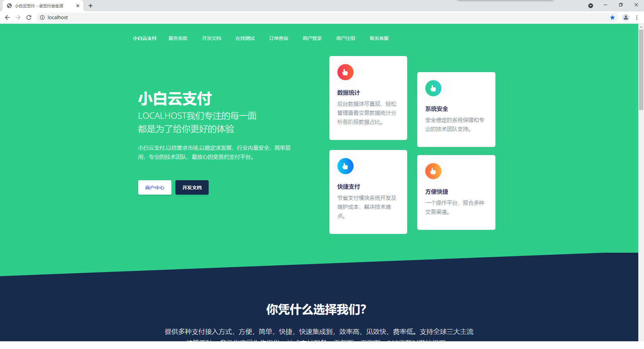View site information icon in address bar
The width and height of the screenshot is (644, 349).
[42, 17]
